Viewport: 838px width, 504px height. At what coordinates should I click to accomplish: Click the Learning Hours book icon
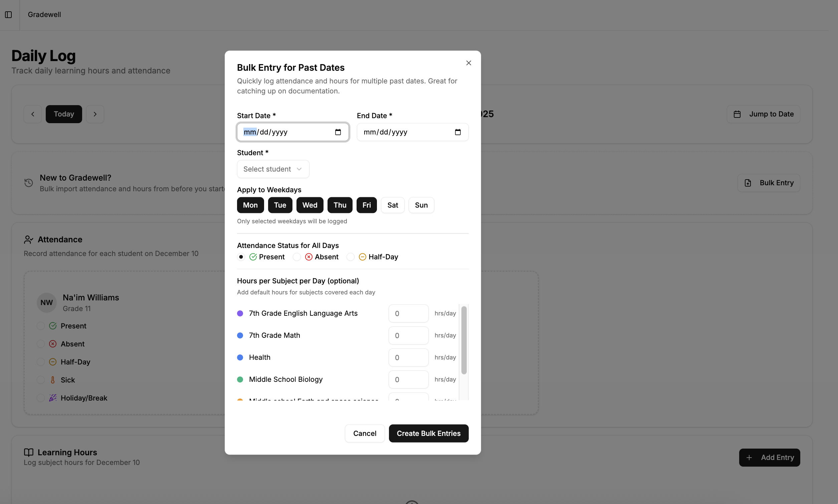28,452
